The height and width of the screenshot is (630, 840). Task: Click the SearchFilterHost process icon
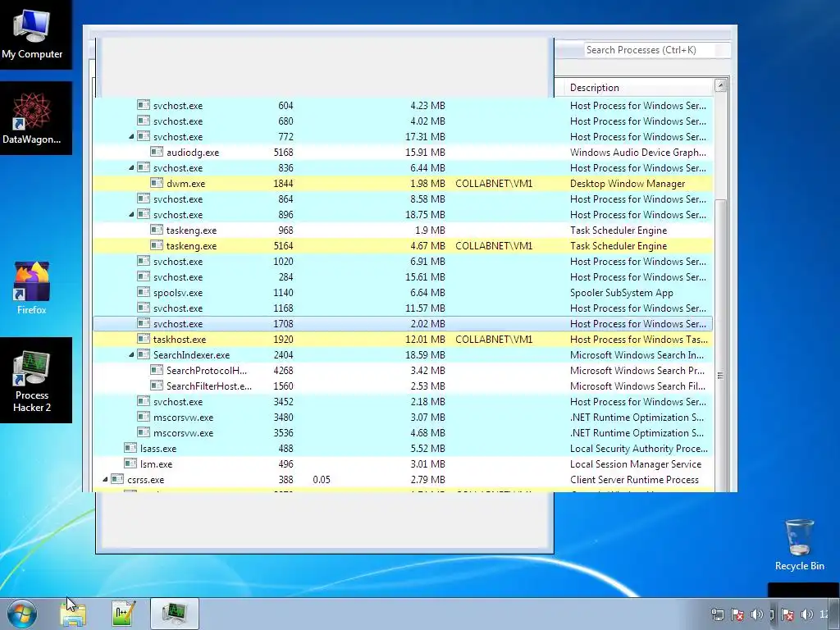coord(157,386)
